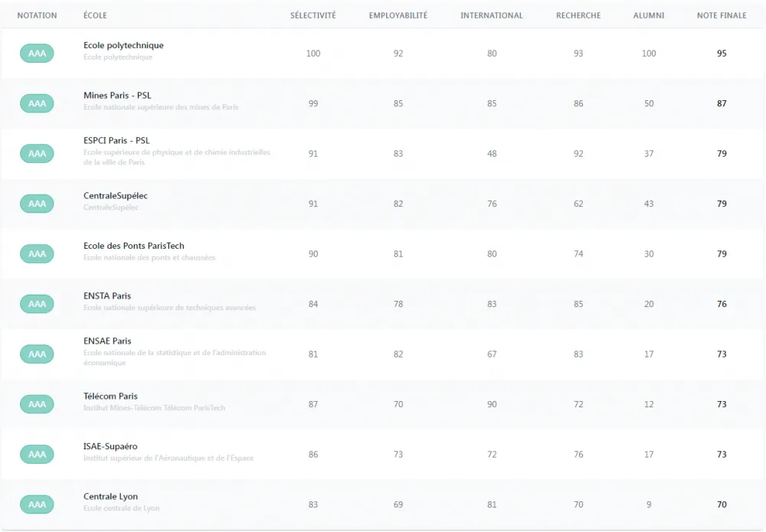Screen dimensions: 766x532
Task: Click the ENSAE Paris school name
Action: [108, 341]
